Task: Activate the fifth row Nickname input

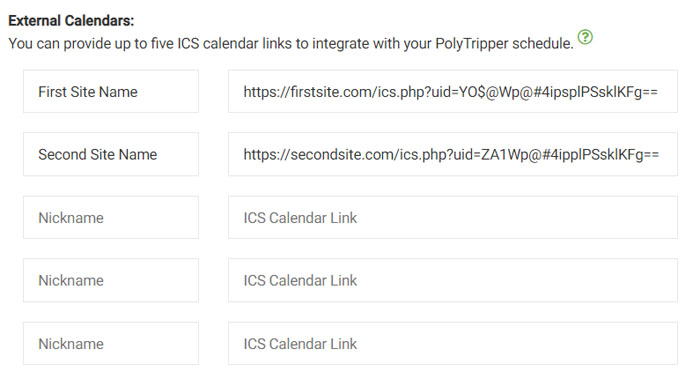Action: pyautogui.click(x=111, y=343)
